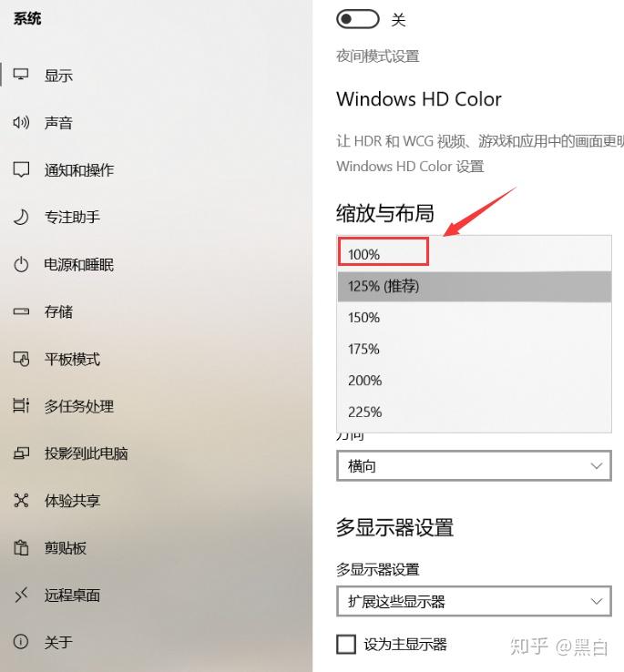Image resolution: width=624 pixels, height=672 pixels.
Task: Open Windows HD Color 设置 link
Action: tap(411, 167)
